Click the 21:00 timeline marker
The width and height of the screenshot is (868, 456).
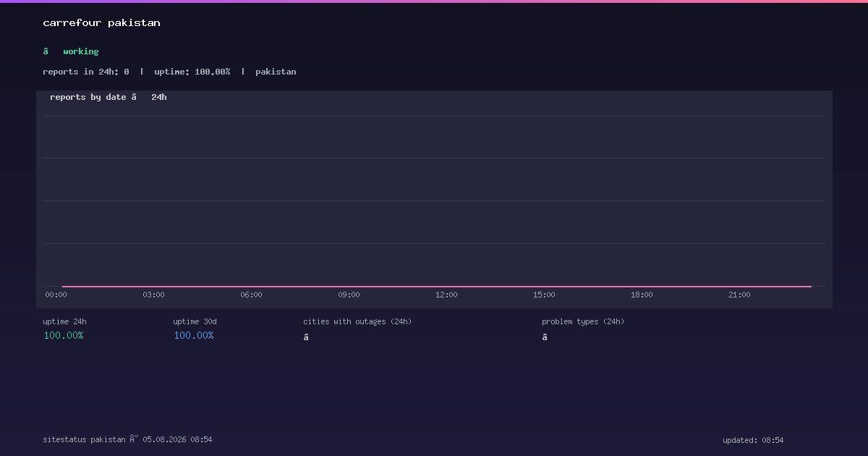(739, 295)
